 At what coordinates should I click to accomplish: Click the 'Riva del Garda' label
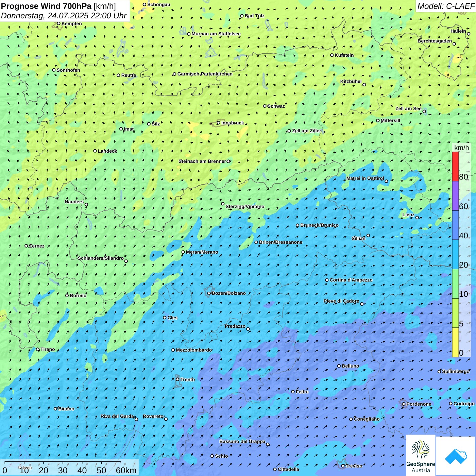117,416
